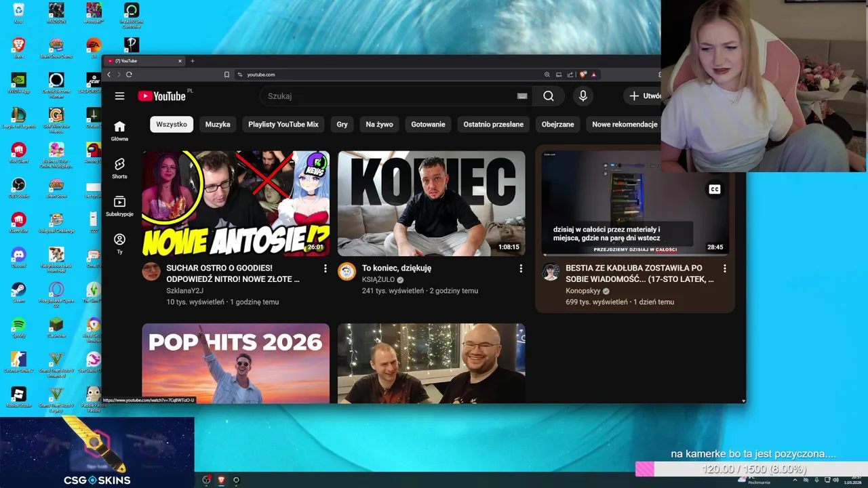Open on-screen keyboard icon in the search box
Screen dimensions: 868x488
click(x=522, y=96)
